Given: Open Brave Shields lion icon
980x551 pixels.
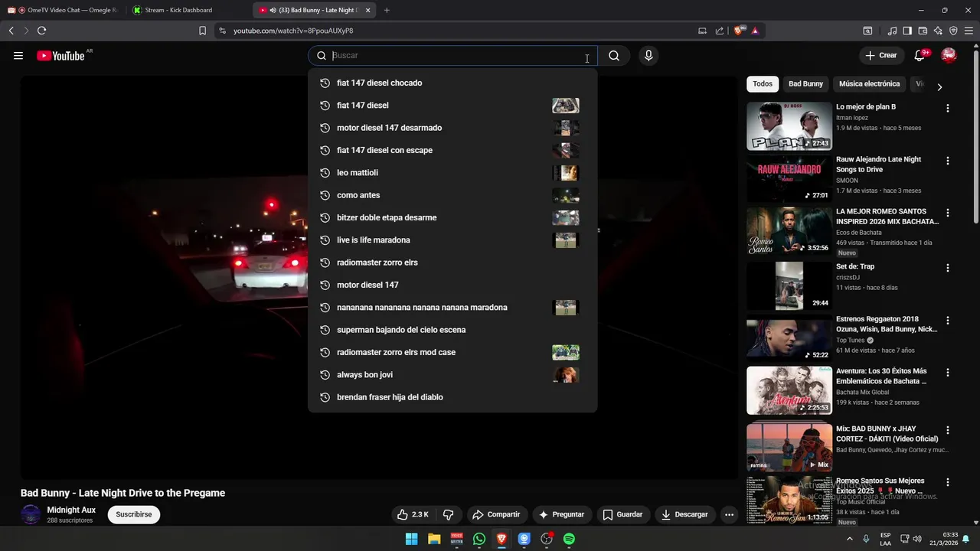Looking at the screenshot, I should [x=738, y=31].
